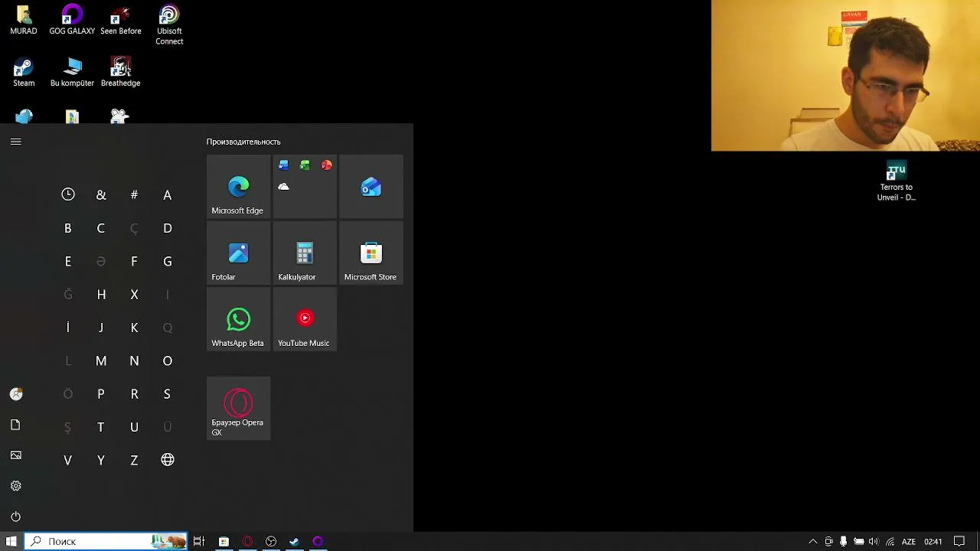Go to letter T apps
Screen dimensions: 980x551
click(101, 427)
